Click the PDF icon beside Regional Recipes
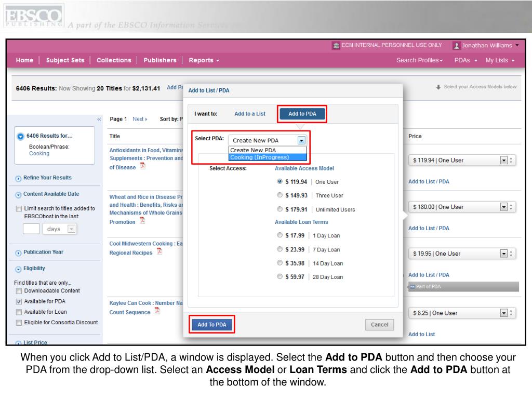 coord(159,251)
